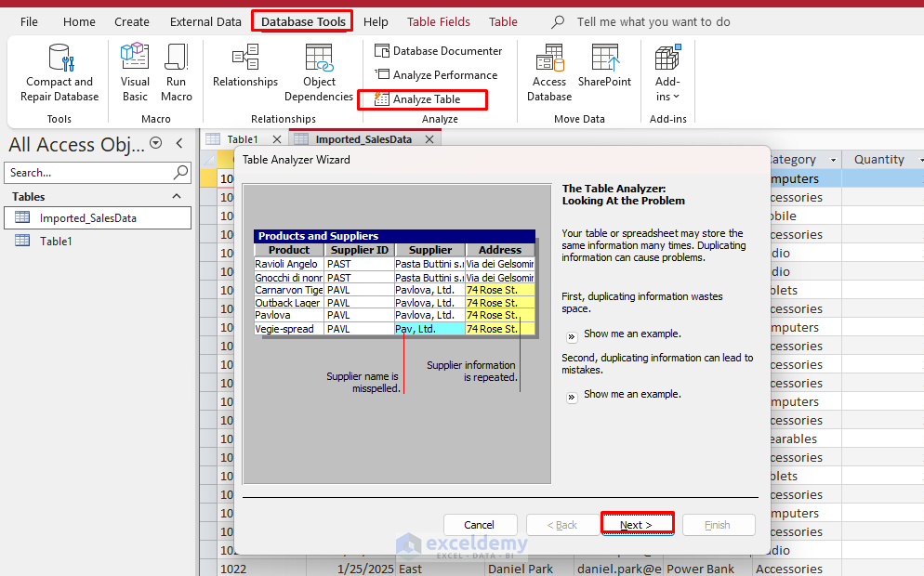Click the East region cell in row 1022
This screenshot has width=924, height=576.
441,569
